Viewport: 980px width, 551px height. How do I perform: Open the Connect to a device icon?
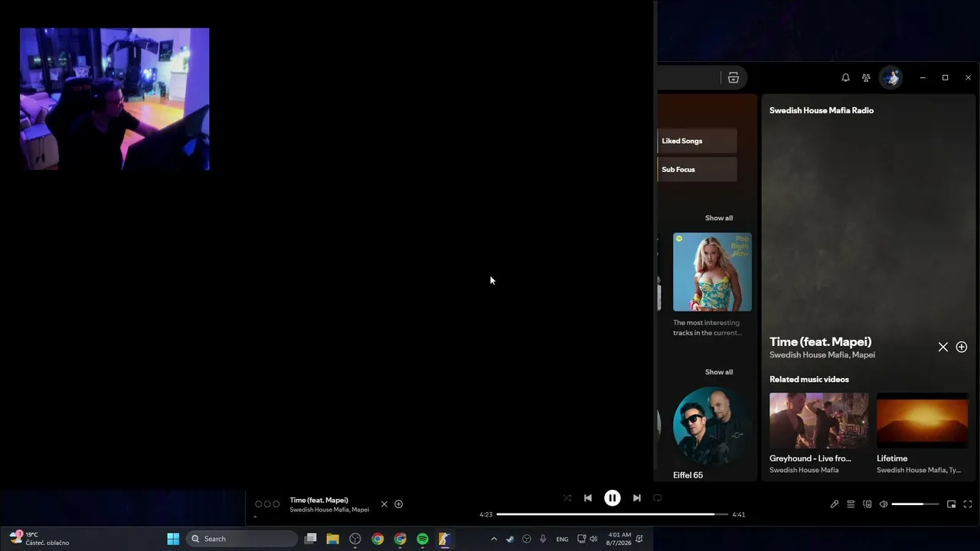pos(867,504)
